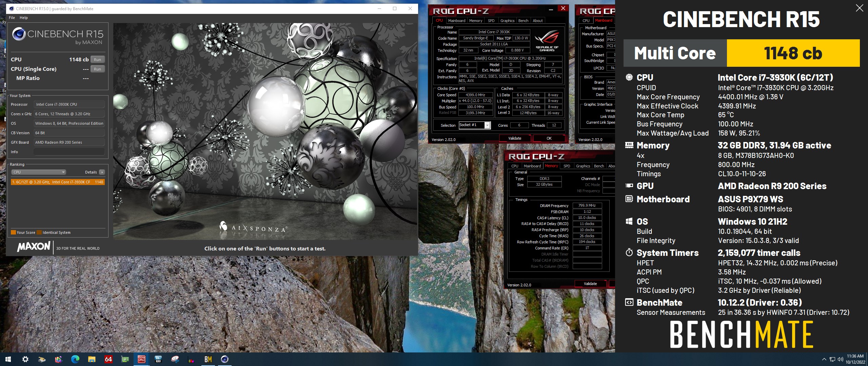
Task: Click Memory tab in Memory CPU-Z window
Action: tap(551, 166)
